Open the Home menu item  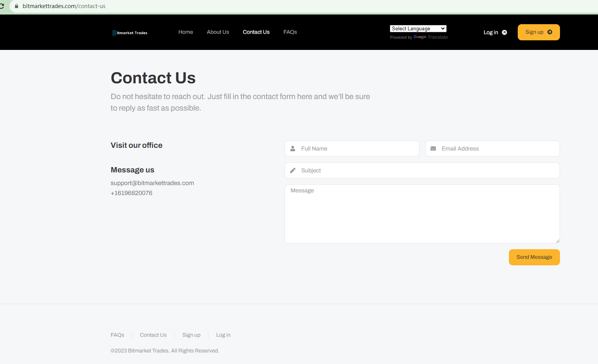[186, 32]
